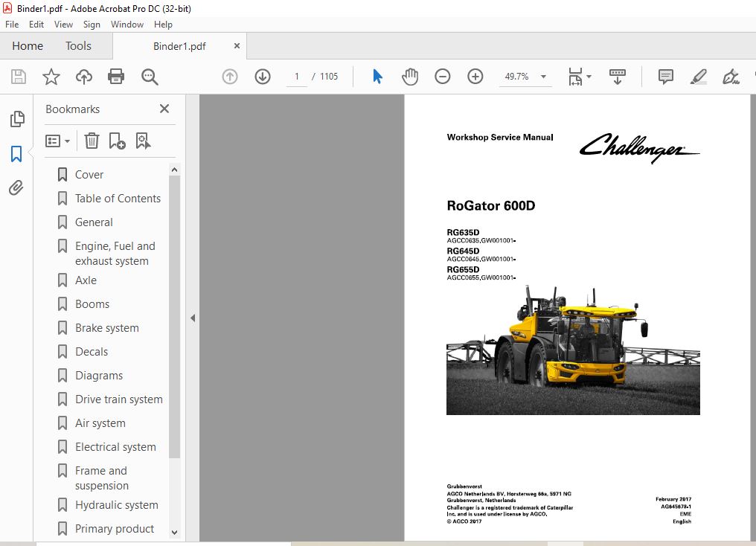This screenshot has height=546, width=756.
Task: Delete selected bookmark with trash icon
Action: click(x=92, y=141)
